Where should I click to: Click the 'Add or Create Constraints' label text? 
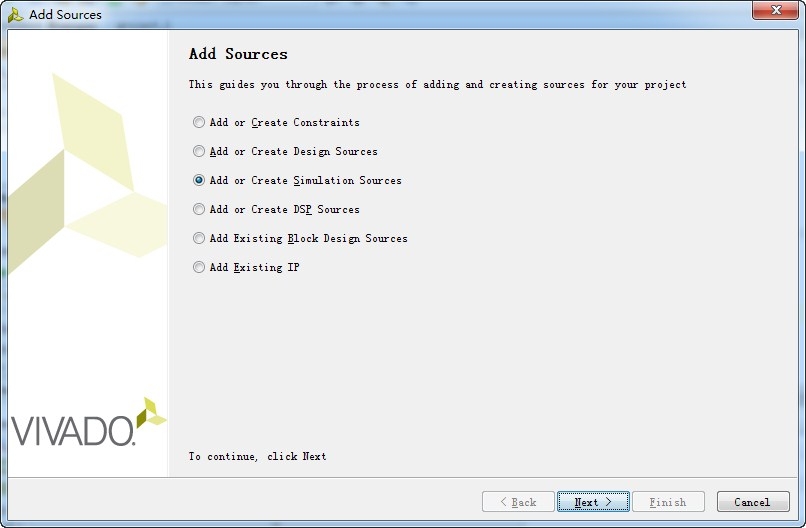click(284, 122)
